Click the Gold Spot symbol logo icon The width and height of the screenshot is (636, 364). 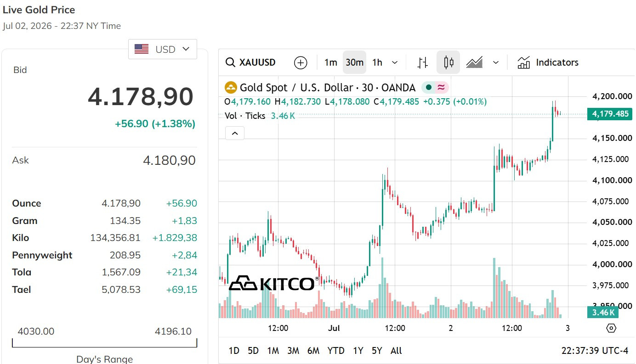230,88
